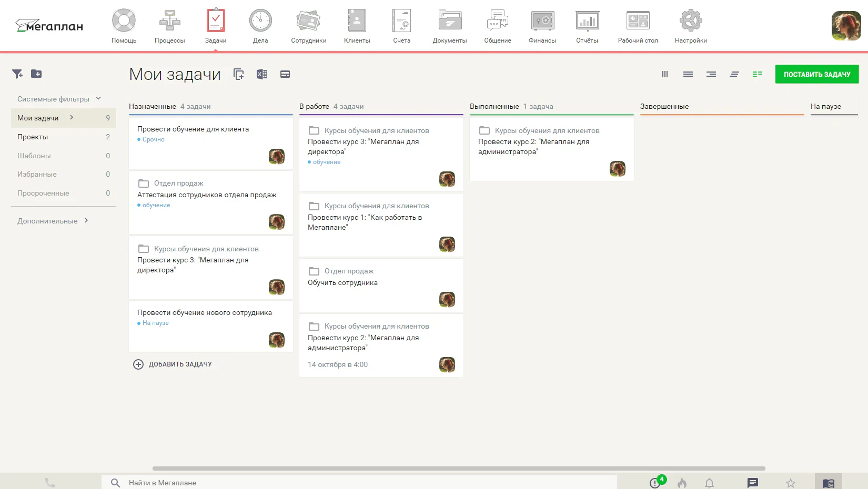Screen dimensions: 868x489
Task: Open Дела clock icon
Action: point(260,26)
